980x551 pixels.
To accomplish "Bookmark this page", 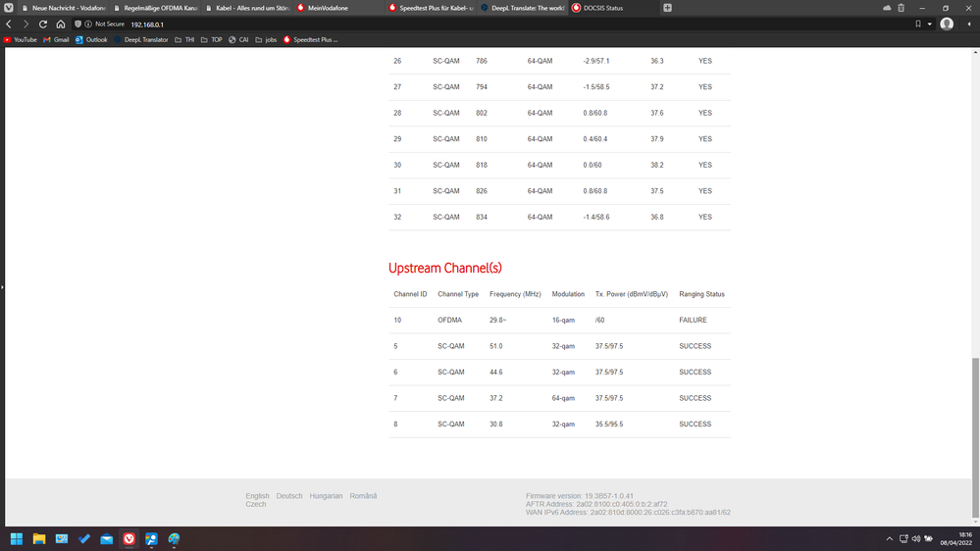I will tap(918, 24).
